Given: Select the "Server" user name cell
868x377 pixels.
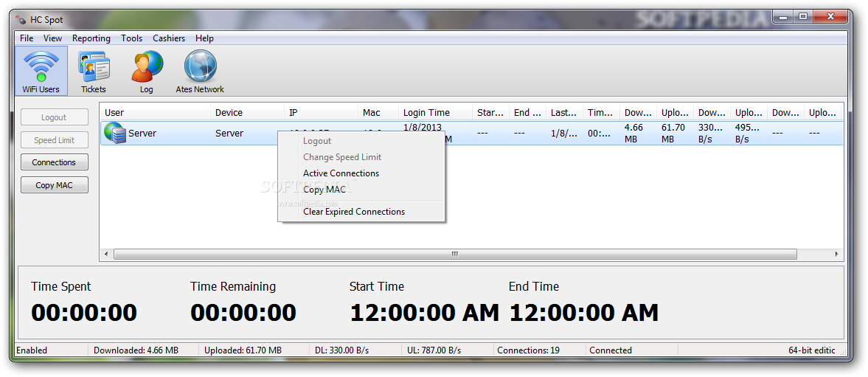Looking at the screenshot, I should click(142, 134).
